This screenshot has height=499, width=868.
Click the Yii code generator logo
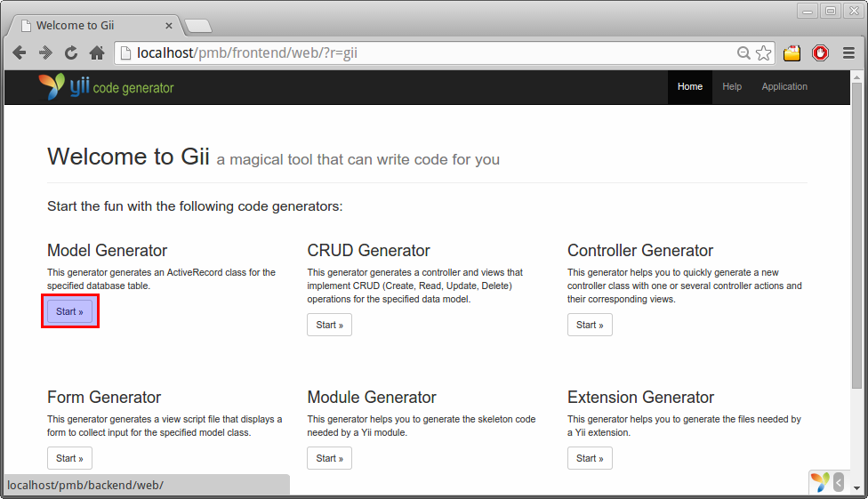click(x=107, y=87)
